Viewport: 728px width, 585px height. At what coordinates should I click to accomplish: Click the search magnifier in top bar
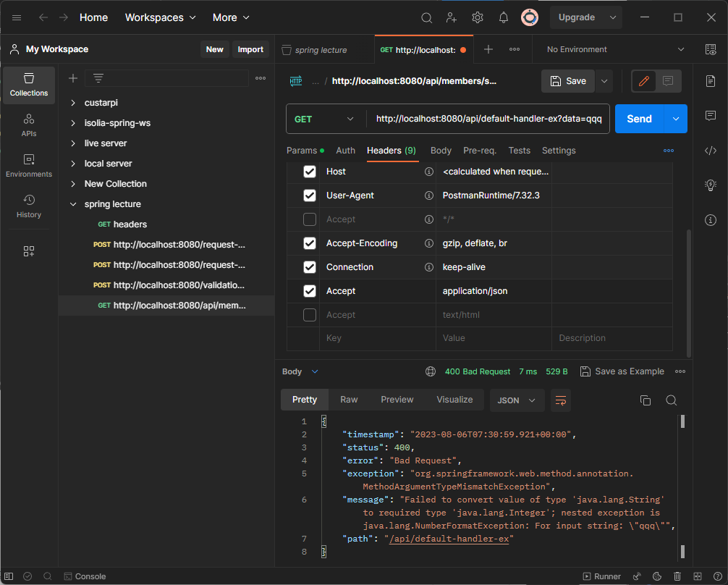pyautogui.click(x=426, y=17)
